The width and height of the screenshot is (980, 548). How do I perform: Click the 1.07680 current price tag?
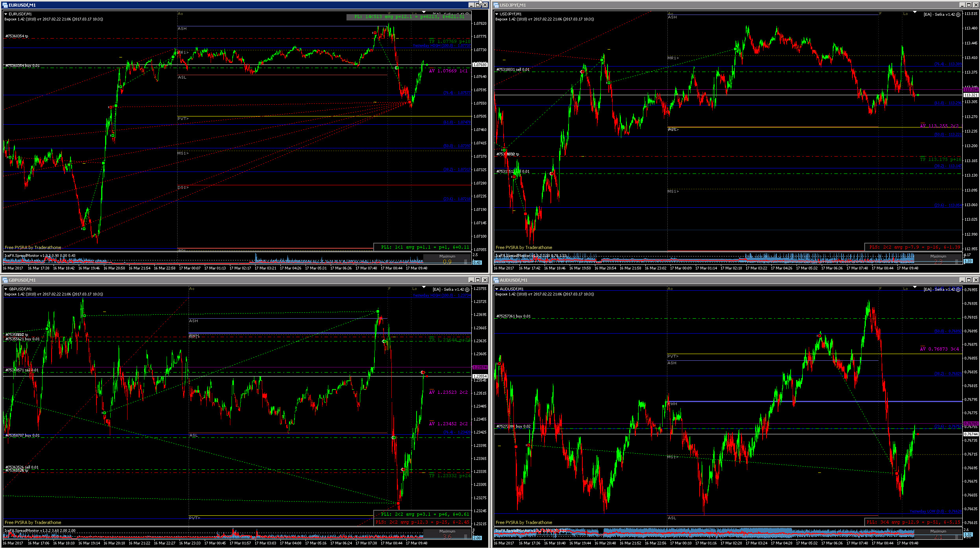tap(480, 65)
